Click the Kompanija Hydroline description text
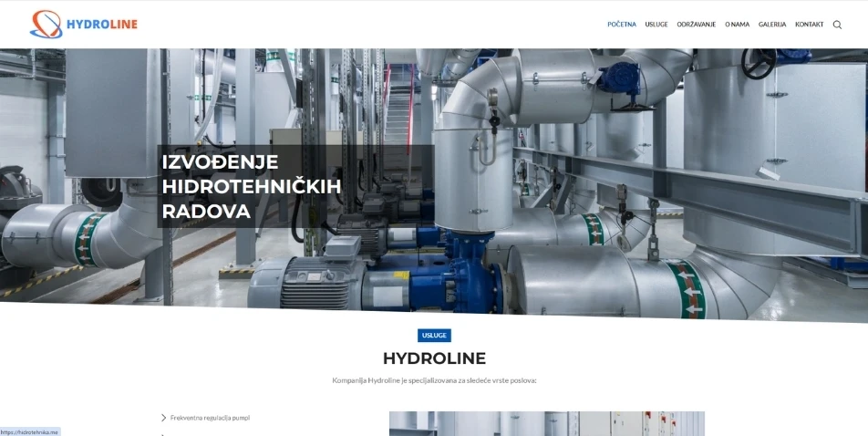The width and height of the screenshot is (868, 436). click(x=434, y=380)
